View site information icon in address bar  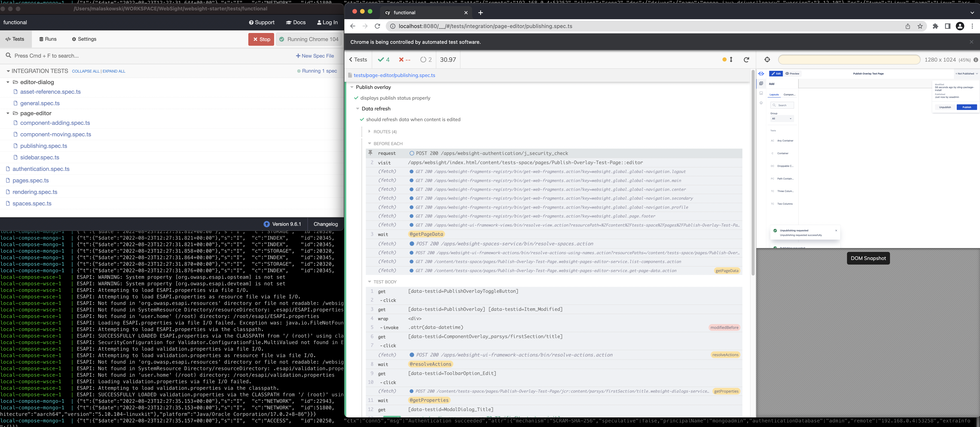coord(393,26)
